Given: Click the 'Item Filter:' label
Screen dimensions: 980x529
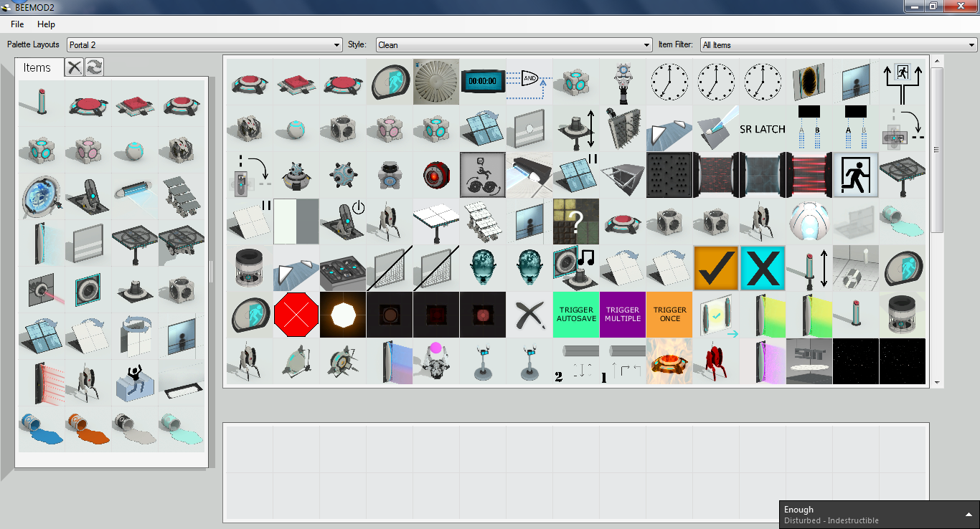Looking at the screenshot, I should click(676, 44).
